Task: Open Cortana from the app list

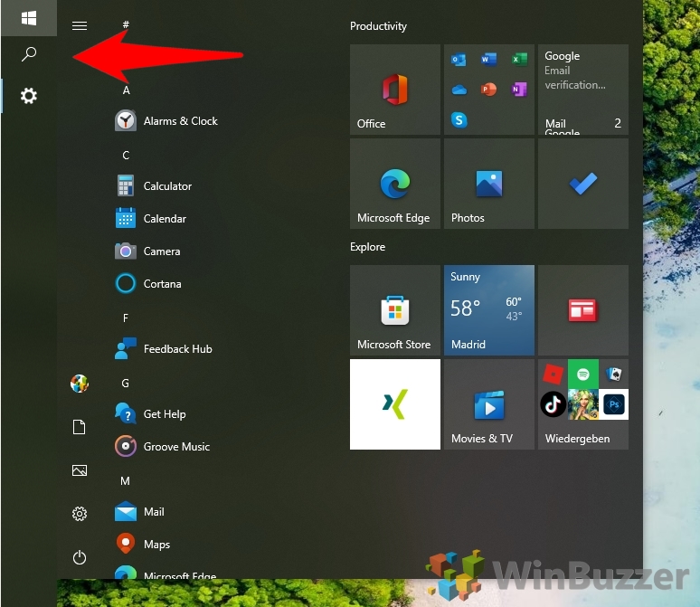Action: (x=148, y=284)
